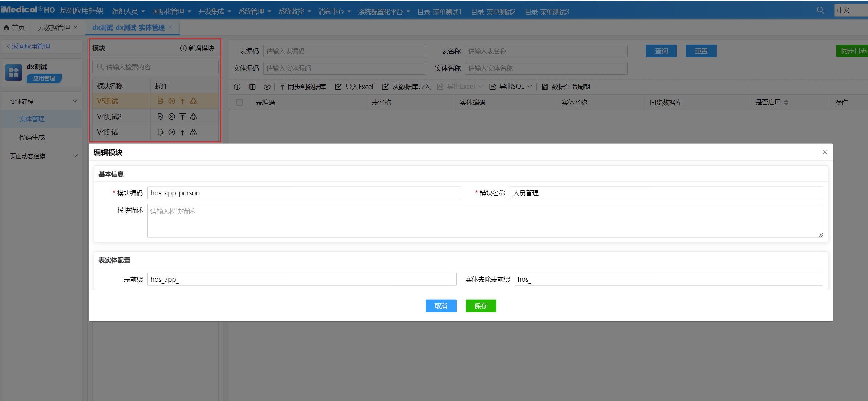
Task: Expand the 组织人员 menu
Action: coord(129,12)
